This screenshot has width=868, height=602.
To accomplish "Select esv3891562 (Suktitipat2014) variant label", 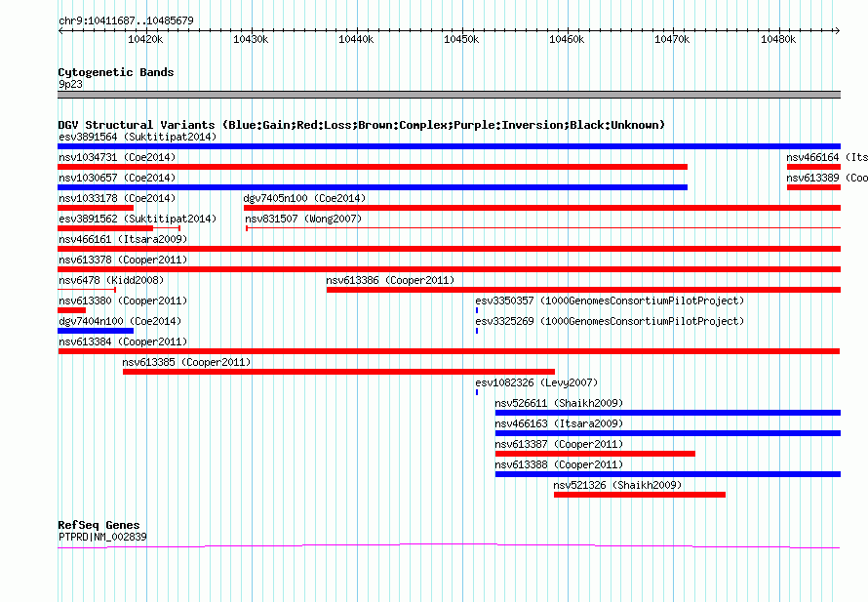I will (x=138, y=219).
